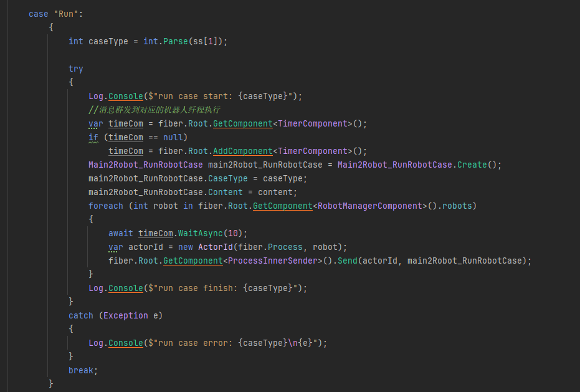Click the Content property assignment
Viewport: 580px width, 392px height.
pyautogui.click(x=225, y=192)
